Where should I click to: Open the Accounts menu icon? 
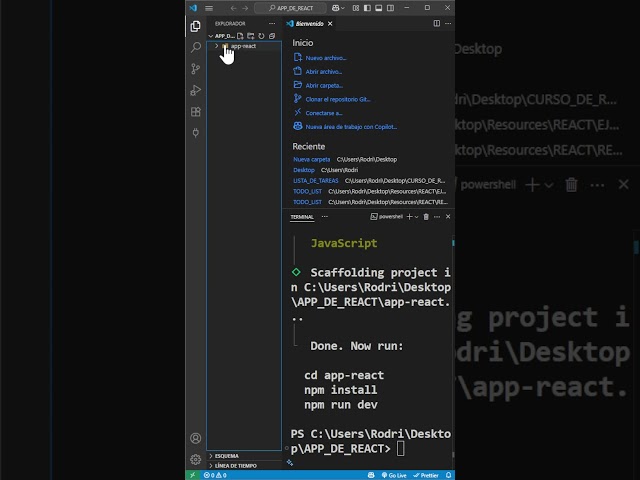[x=196, y=438]
